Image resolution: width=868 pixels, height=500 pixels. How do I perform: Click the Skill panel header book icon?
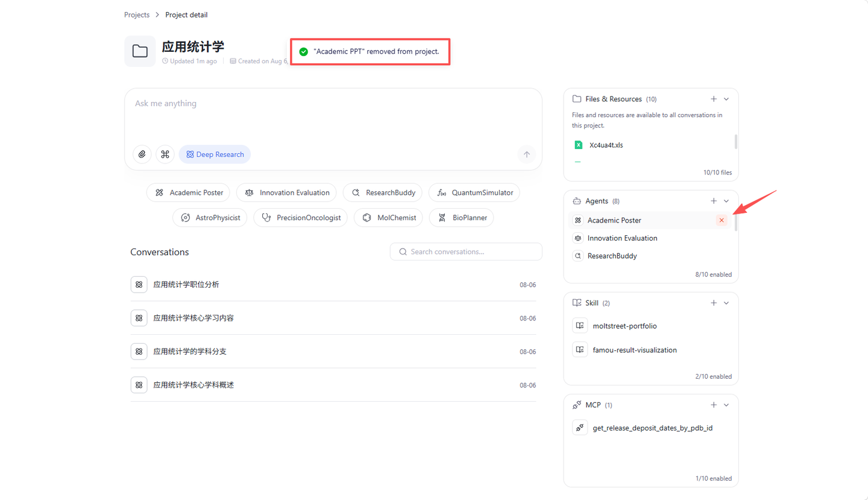pos(577,303)
